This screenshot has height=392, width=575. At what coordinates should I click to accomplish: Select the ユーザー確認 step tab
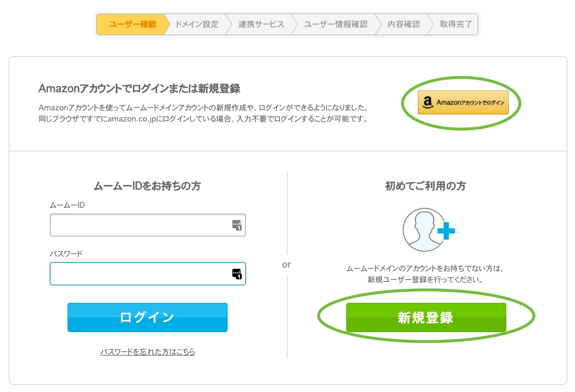coord(133,24)
